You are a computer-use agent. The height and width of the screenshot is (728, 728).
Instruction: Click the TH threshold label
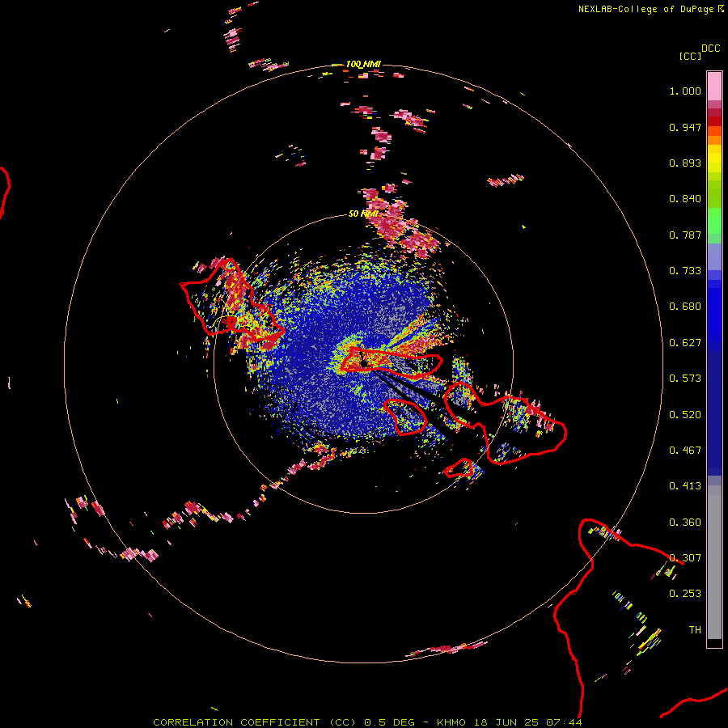[695, 630]
